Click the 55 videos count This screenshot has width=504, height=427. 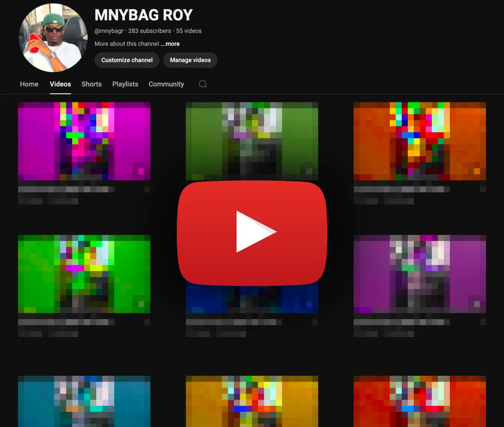tap(189, 31)
